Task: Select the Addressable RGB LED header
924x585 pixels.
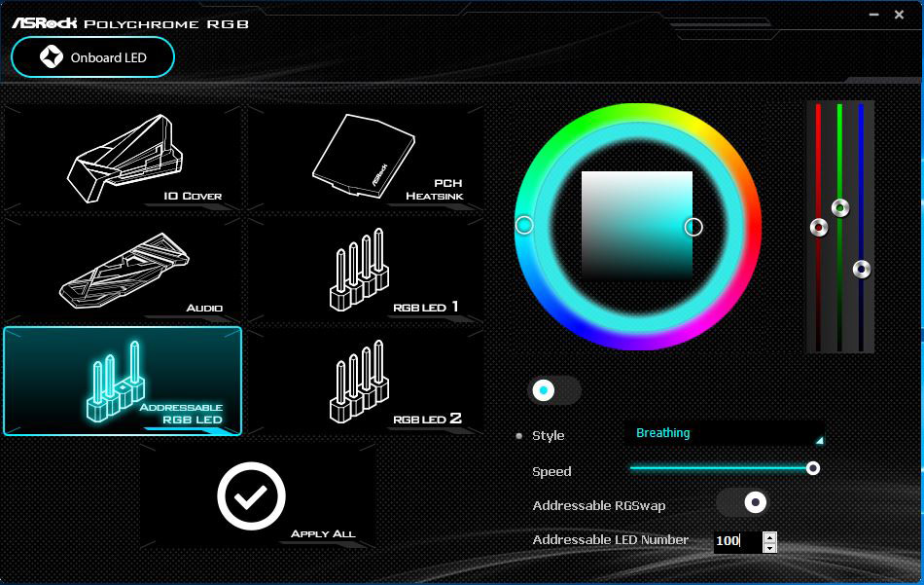Action: [123, 382]
